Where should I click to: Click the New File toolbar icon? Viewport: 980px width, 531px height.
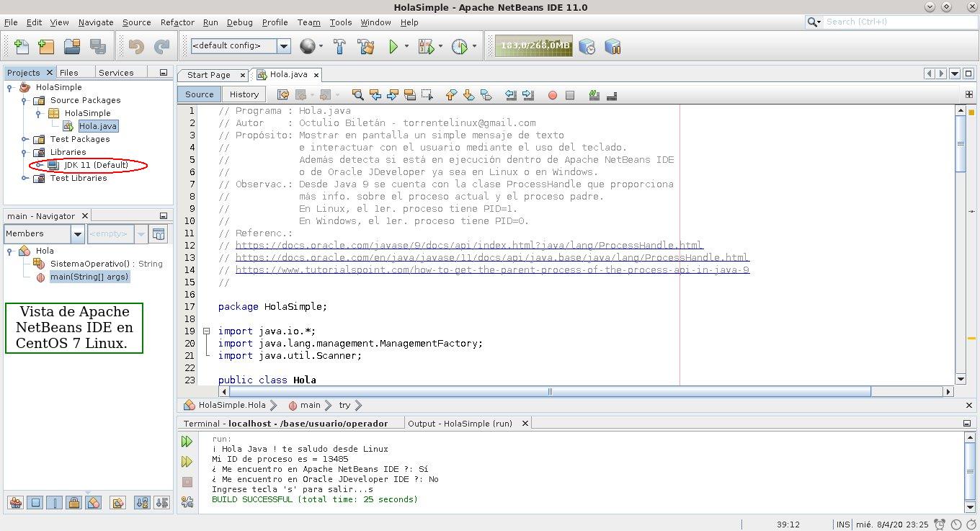coord(22,47)
